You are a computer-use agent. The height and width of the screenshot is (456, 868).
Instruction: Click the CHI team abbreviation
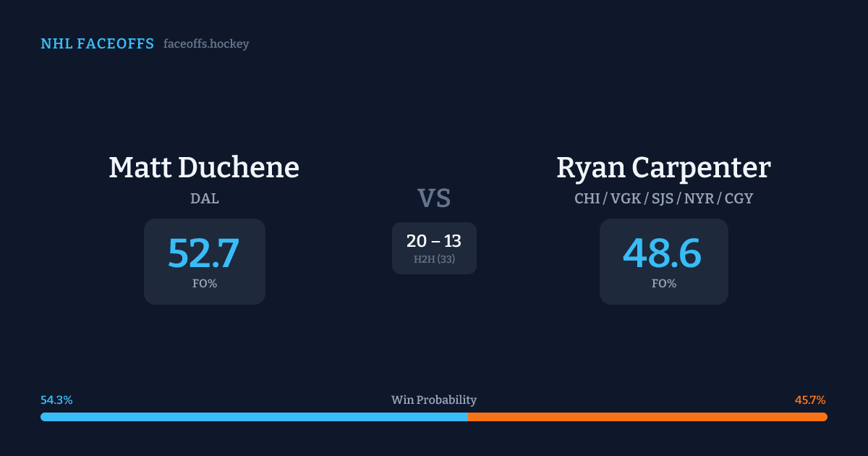[587, 198]
